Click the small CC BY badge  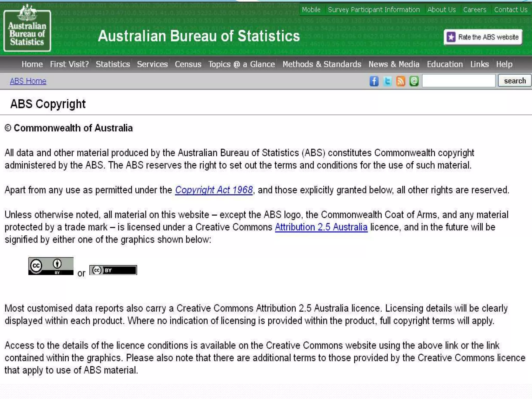(x=113, y=270)
